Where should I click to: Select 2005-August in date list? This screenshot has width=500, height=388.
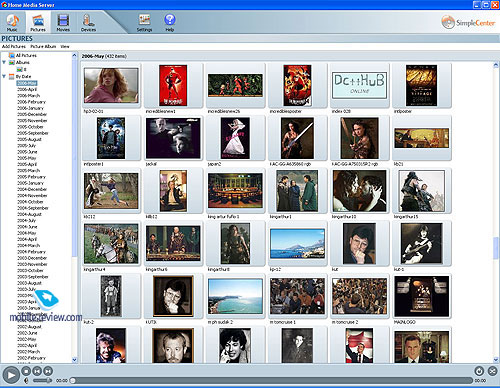(29, 139)
